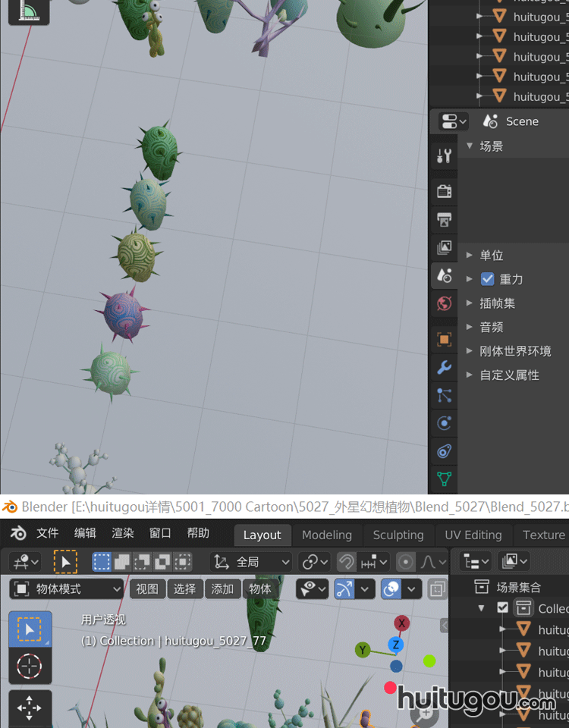This screenshot has height=728, width=569.
Task: Toggle viewport overlays display
Action: pos(391,590)
